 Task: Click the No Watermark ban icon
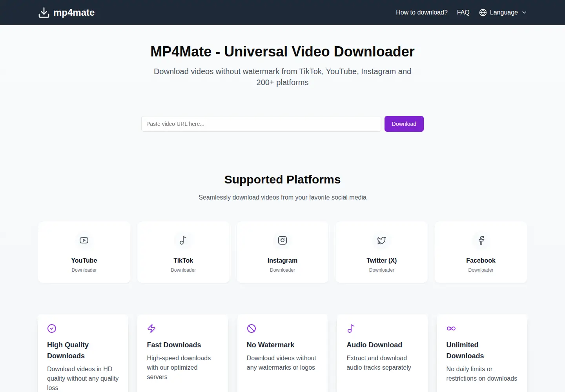(252, 328)
